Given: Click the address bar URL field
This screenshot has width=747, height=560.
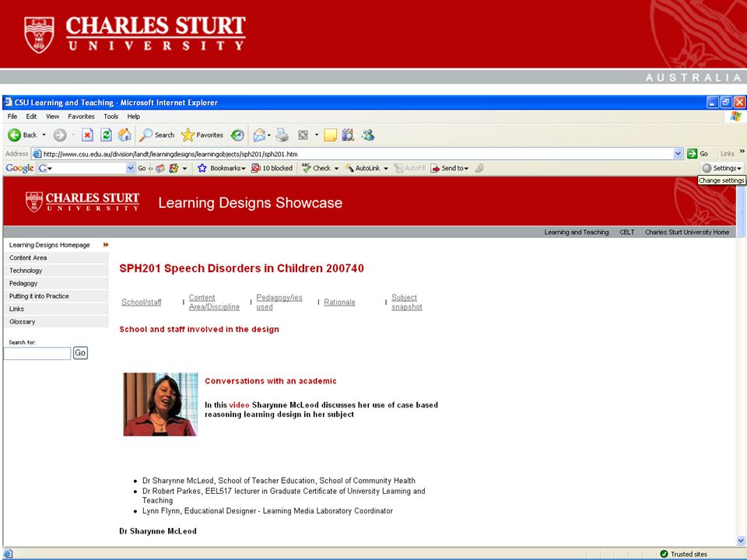Looking at the screenshot, I should (352, 154).
